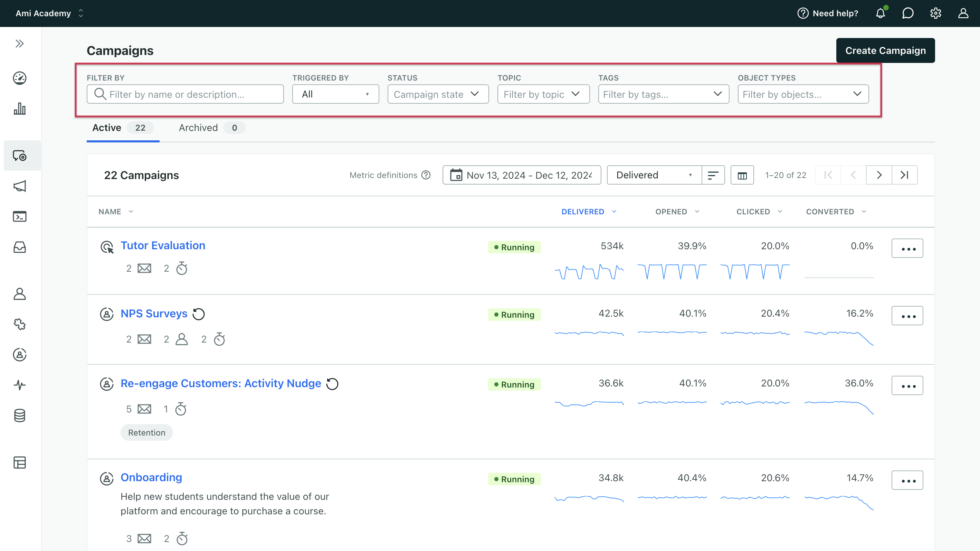Open Broadcasts megaphone icon in sidebar
Viewport: 980px width, 551px height.
[20, 186]
